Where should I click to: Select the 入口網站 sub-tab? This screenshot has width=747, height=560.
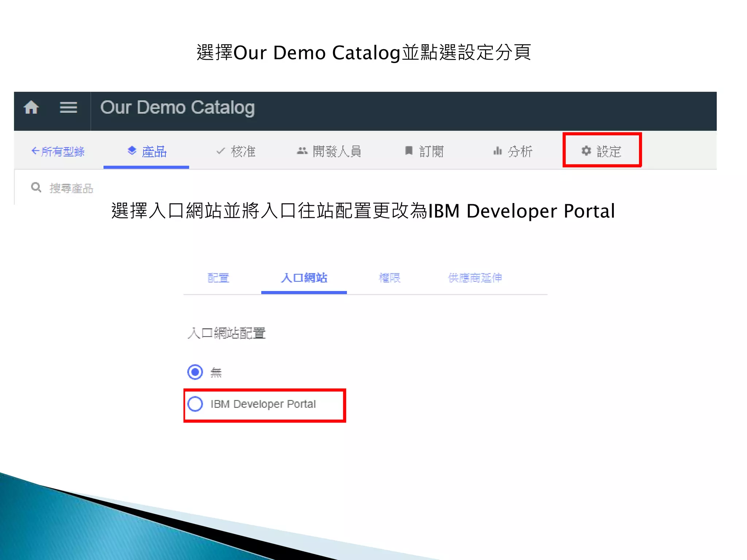[304, 278]
